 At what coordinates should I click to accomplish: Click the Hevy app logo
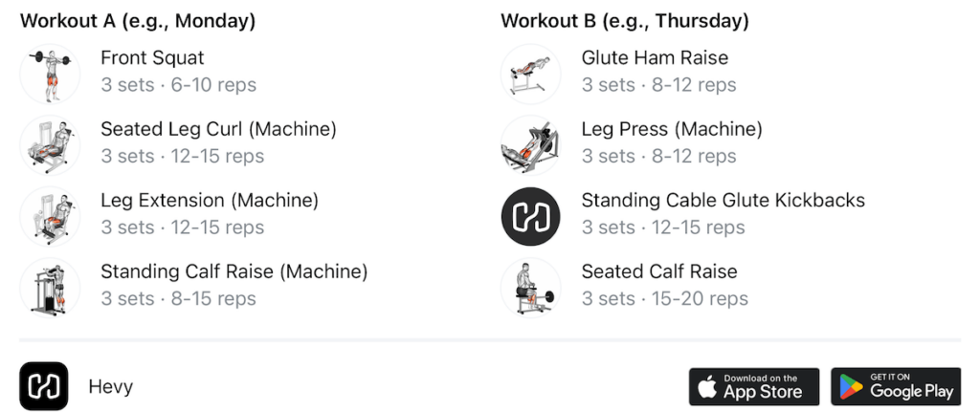(44, 386)
